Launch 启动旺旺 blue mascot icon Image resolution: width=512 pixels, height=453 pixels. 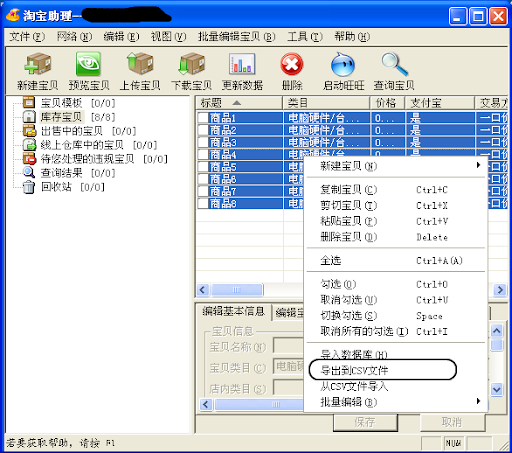point(343,64)
